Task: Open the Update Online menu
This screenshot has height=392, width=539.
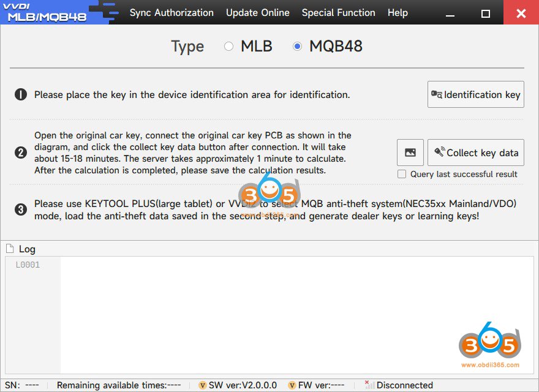Action: 258,13
